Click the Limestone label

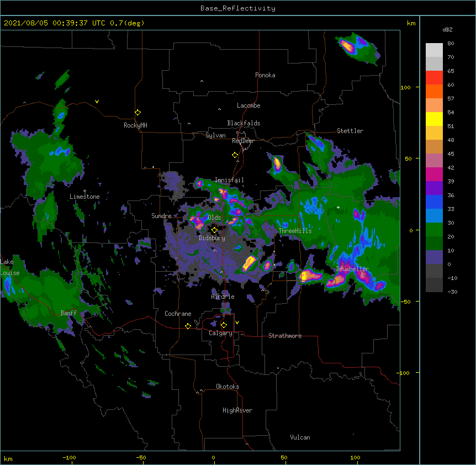(x=84, y=197)
